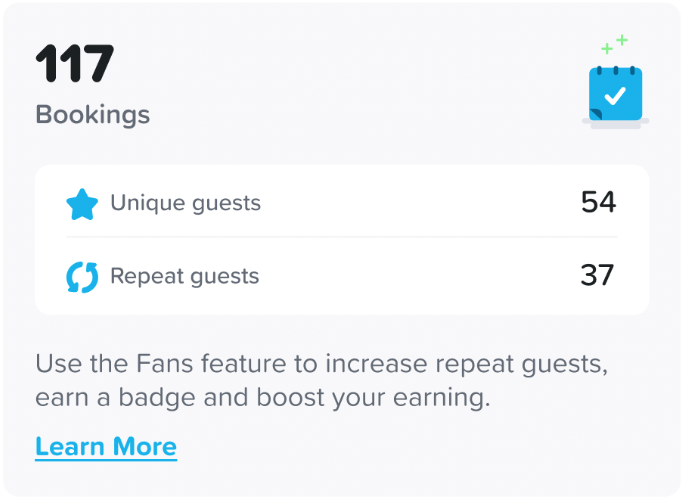Select the Repeat guests label

coord(184,276)
